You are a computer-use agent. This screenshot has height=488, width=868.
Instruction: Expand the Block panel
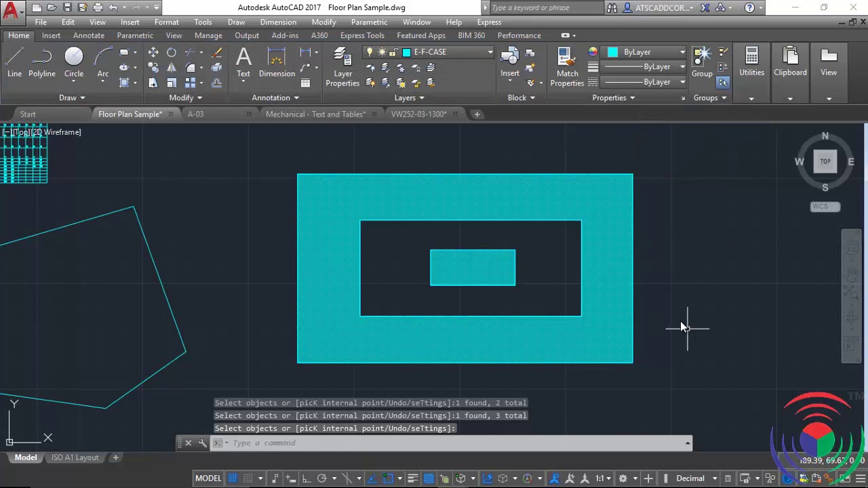pos(521,98)
